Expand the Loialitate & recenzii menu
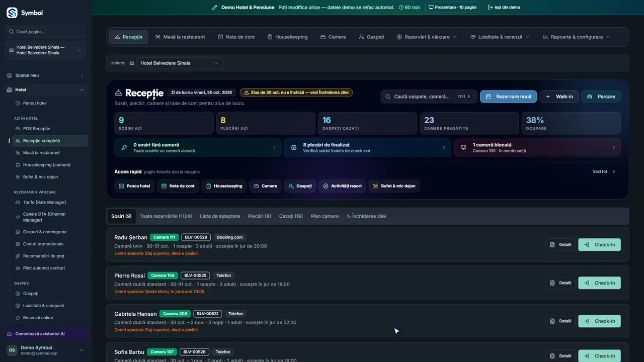The height and width of the screenshot is (362, 644). (x=500, y=37)
